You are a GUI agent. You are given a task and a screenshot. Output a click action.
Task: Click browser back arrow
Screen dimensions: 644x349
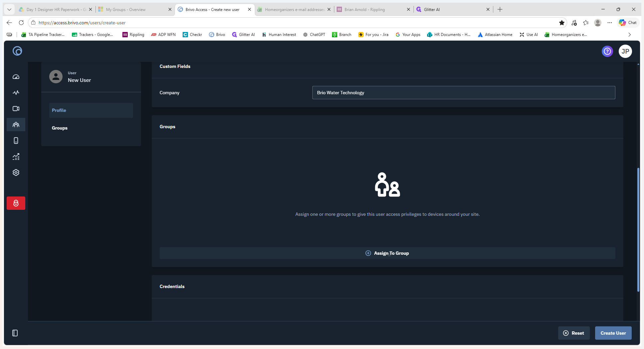[9, 23]
